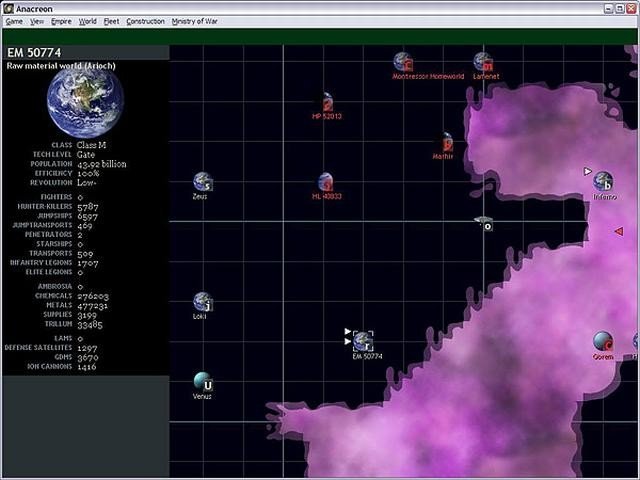
Task: Select the Montressor Homeworld planet
Action: pos(402,62)
